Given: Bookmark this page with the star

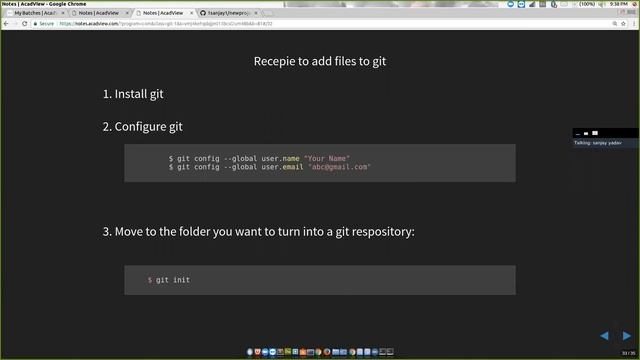Looking at the screenshot, I should tap(623, 24).
